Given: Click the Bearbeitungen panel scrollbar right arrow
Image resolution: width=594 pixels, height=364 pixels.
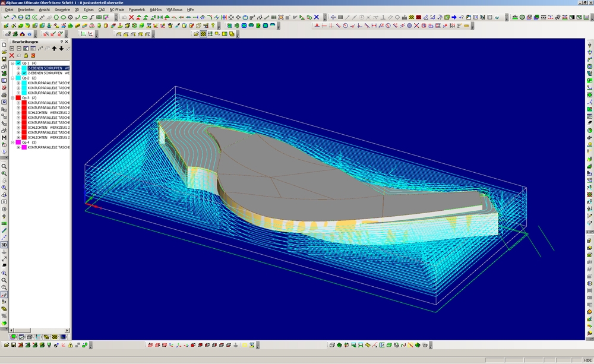Looking at the screenshot, I should point(67,330).
